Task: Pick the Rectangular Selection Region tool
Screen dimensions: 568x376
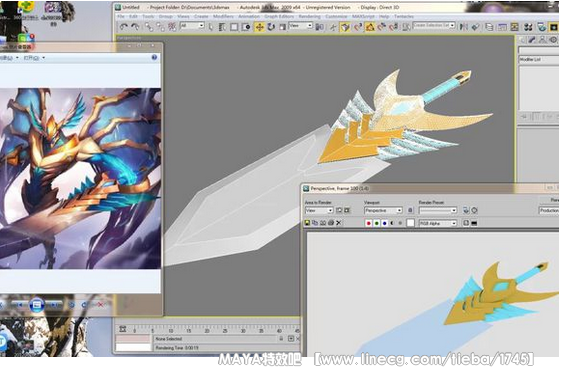Action: click(x=234, y=27)
